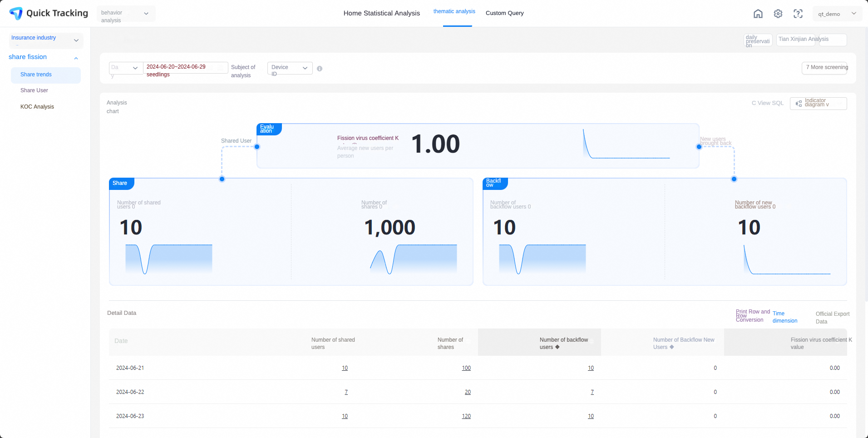The image size is (868, 438).
Task: Open the Device ID dropdown
Action: [290, 68]
